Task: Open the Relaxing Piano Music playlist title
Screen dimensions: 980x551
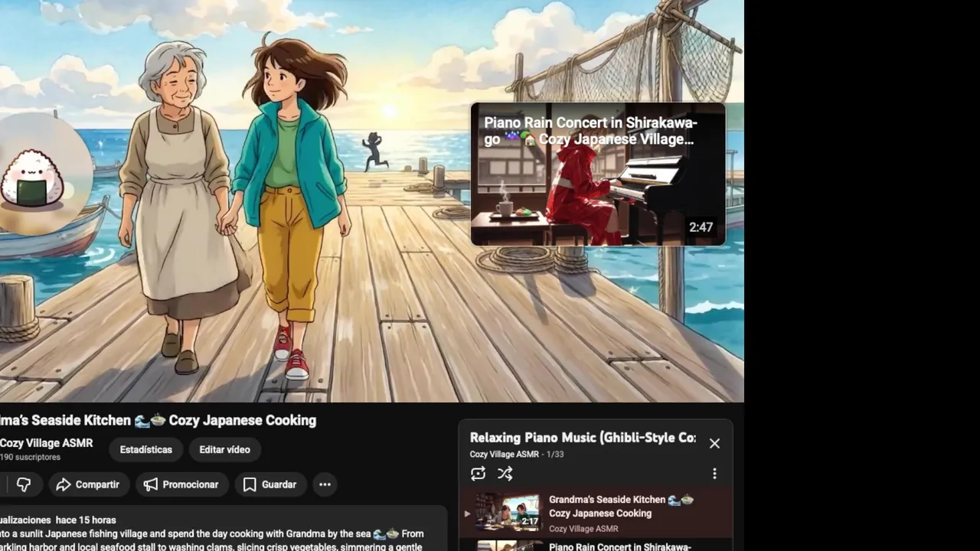Action: [583, 438]
